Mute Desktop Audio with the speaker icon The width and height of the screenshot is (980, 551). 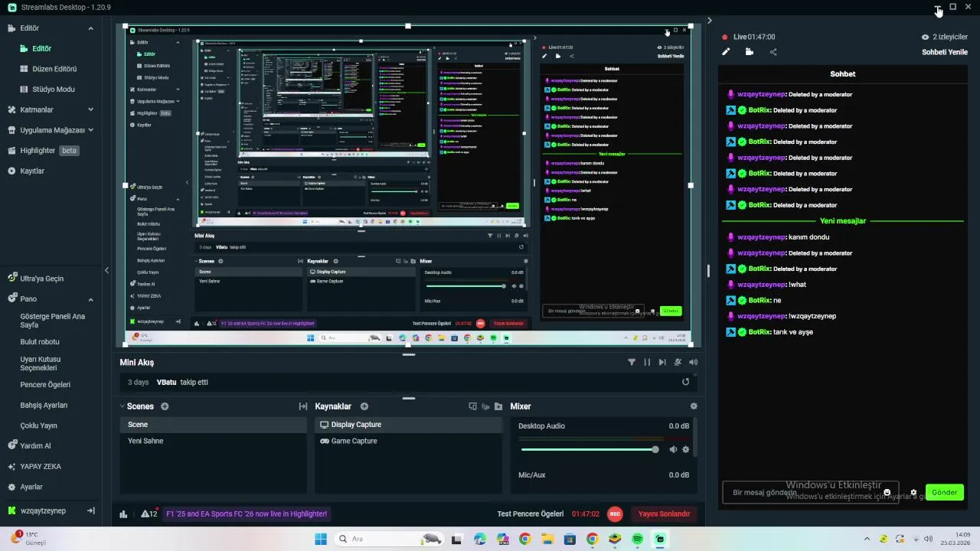coord(673,449)
